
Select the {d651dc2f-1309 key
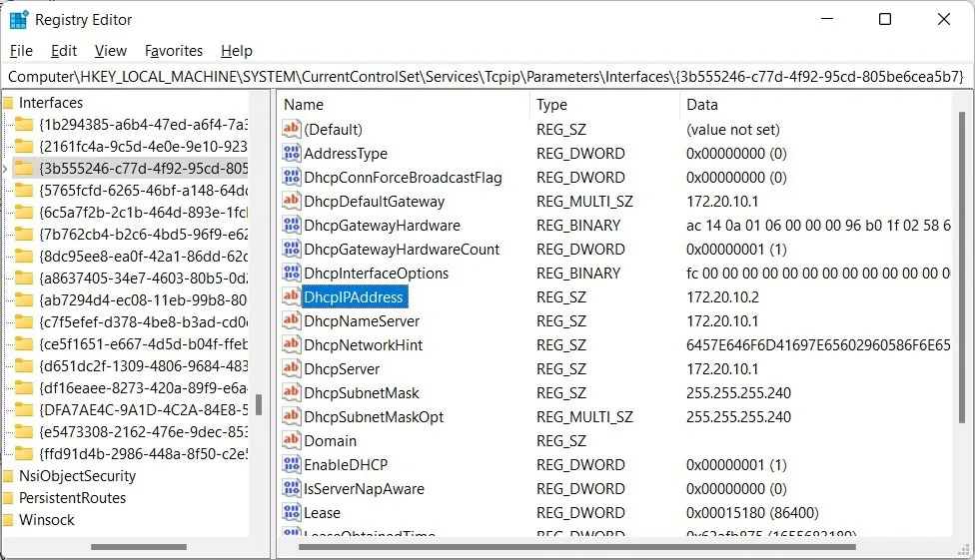[143, 366]
